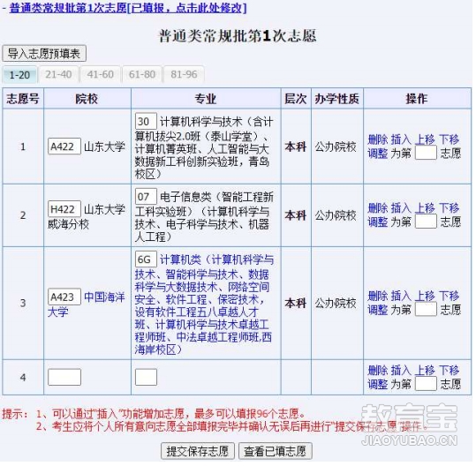Focus the 为第 position field in row 2
The image size is (476, 466).
pyautogui.click(x=426, y=222)
